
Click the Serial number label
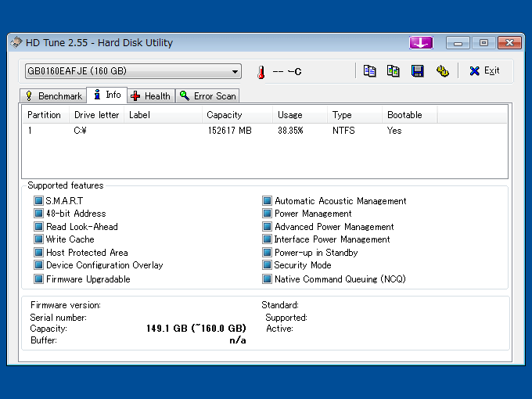pyautogui.click(x=59, y=318)
